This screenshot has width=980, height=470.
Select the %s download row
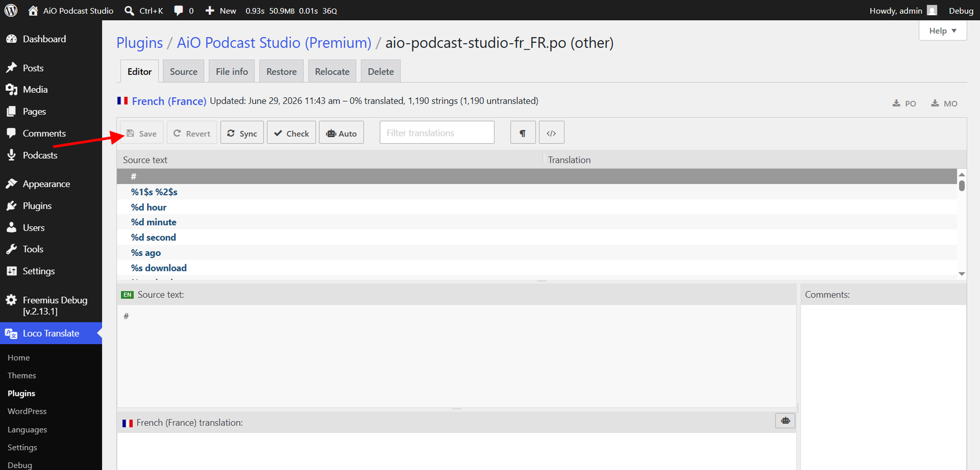coord(537,268)
